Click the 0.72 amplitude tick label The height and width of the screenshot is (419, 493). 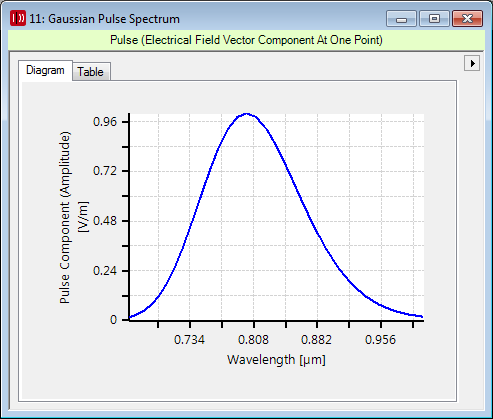click(x=105, y=171)
